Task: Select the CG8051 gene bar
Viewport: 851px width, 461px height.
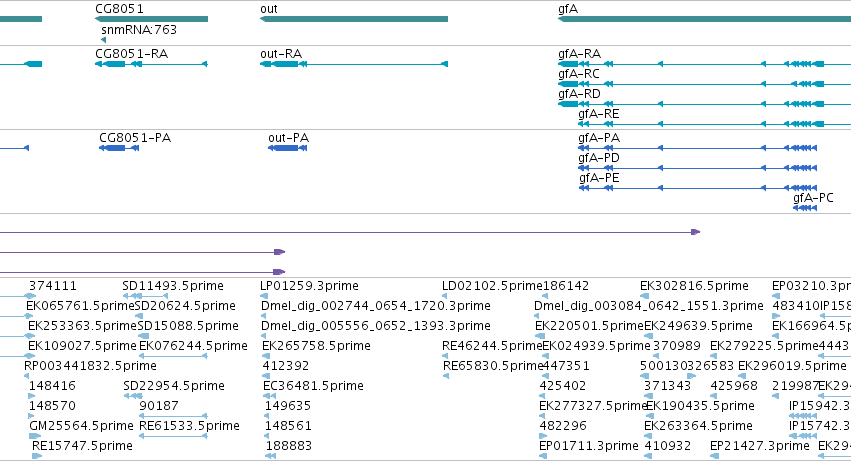Action: pyautogui.click(x=151, y=19)
